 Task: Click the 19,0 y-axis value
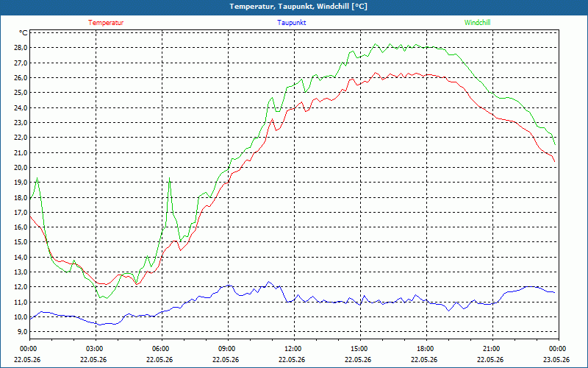click(x=21, y=182)
